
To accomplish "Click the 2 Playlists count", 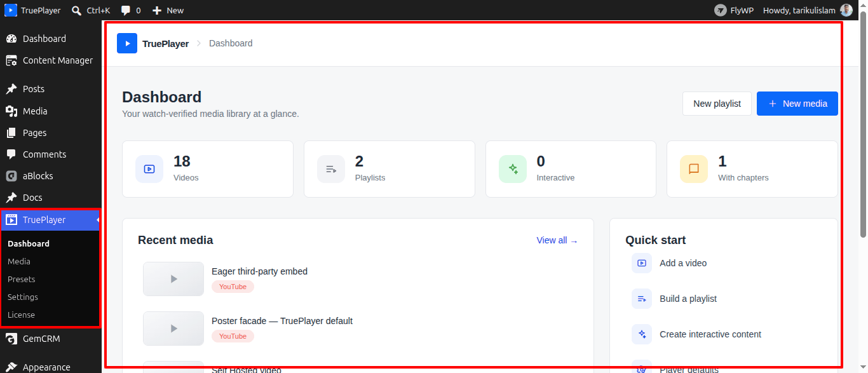I will click(x=359, y=161).
